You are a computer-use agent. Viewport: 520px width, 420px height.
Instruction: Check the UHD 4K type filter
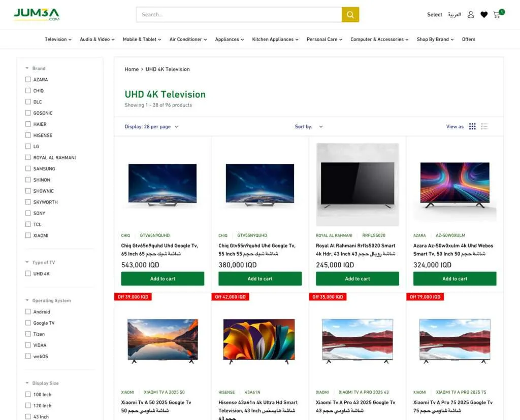coord(28,273)
